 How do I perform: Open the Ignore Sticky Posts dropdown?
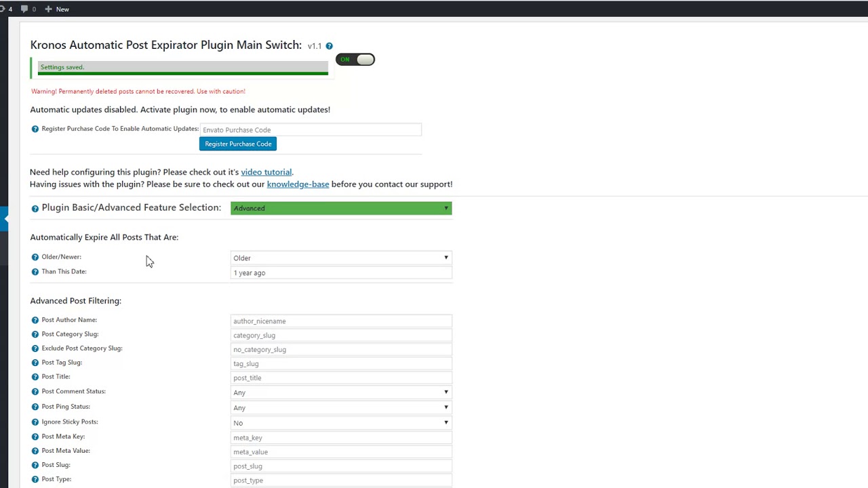coord(341,423)
